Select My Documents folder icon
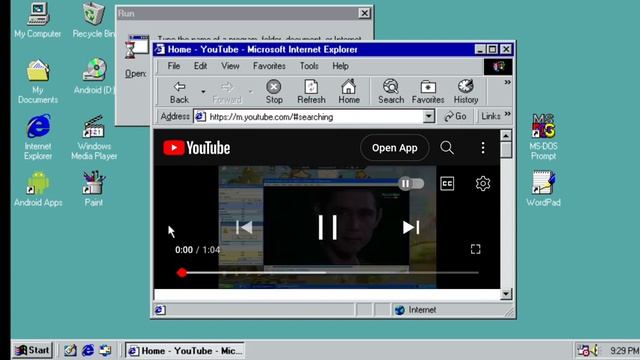Screen dimensions: 640x360 [x=38, y=81]
